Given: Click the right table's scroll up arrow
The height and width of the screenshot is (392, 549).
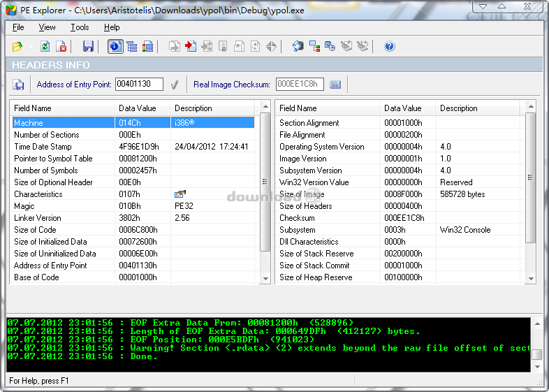Looking at the screenshot, I should [x=531, y=106].
